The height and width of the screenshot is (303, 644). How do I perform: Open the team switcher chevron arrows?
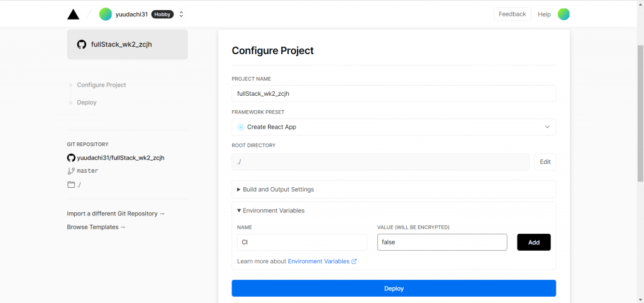point(182,14)
